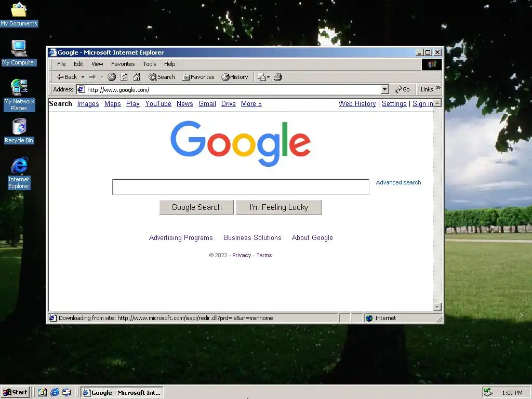Open the More » Google menu

[251, 104]
